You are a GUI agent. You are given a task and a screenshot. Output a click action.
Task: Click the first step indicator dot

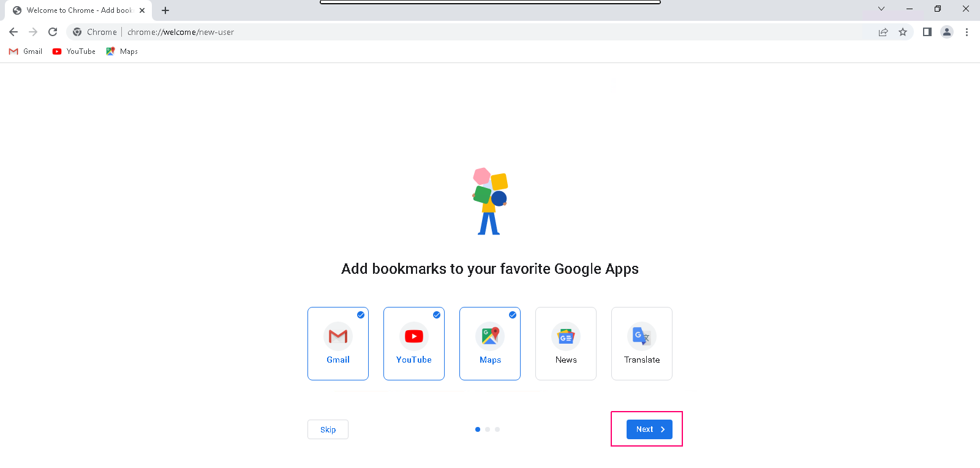coord(478,429)
